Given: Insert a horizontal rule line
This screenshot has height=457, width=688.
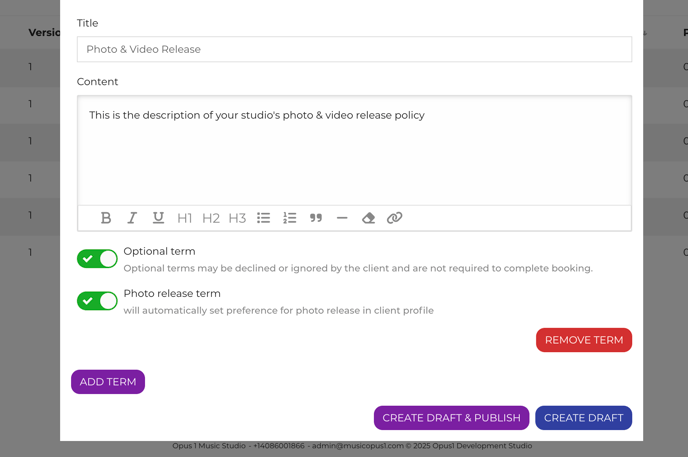Looking at the screenshot, I should click(342, 218).
